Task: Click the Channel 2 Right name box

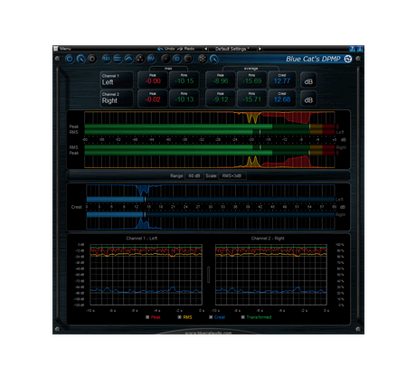Action: click(116, 98)
